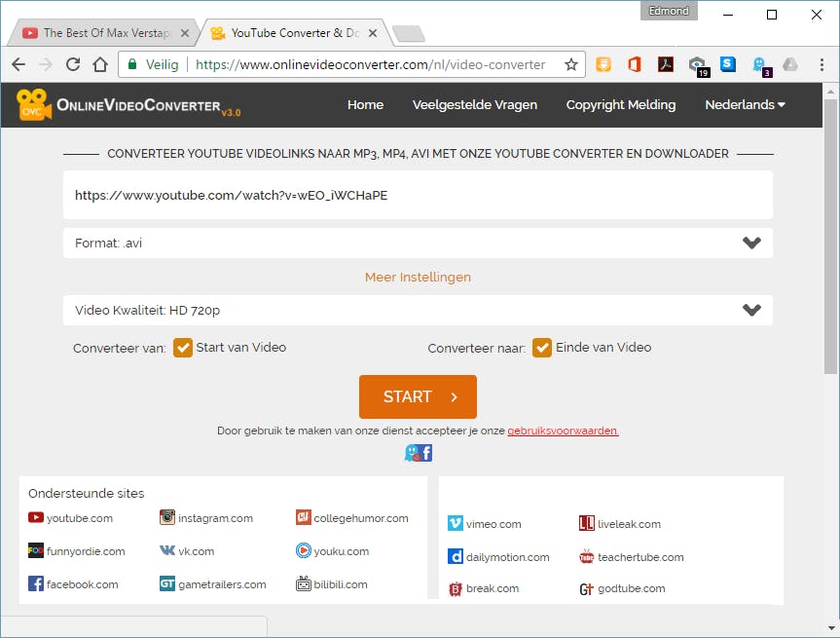Screen dimensions: 840x638
Task: Click the green secure padlock icon
Action: (131, 64)
